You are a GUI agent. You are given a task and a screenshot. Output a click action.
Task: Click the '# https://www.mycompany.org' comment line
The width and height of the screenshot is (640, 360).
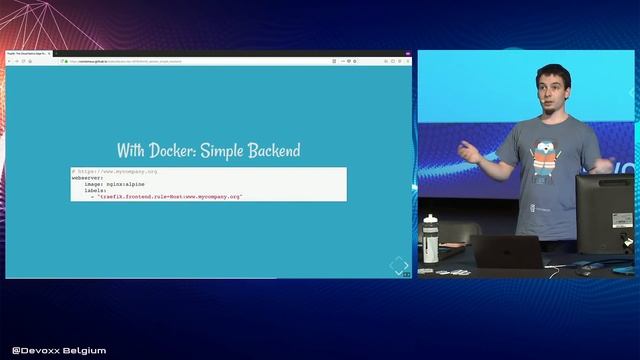pyautogui.click(x=114, y=171)
